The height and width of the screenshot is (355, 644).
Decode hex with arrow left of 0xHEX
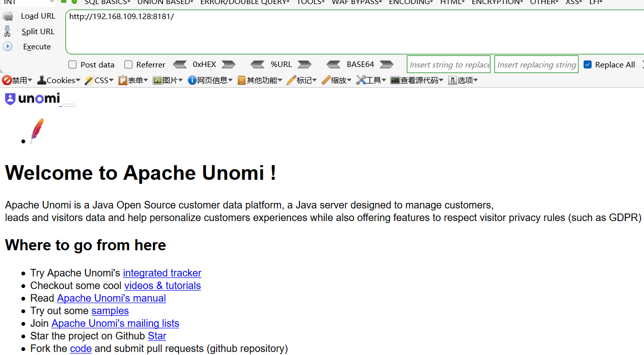click(180, 64)
